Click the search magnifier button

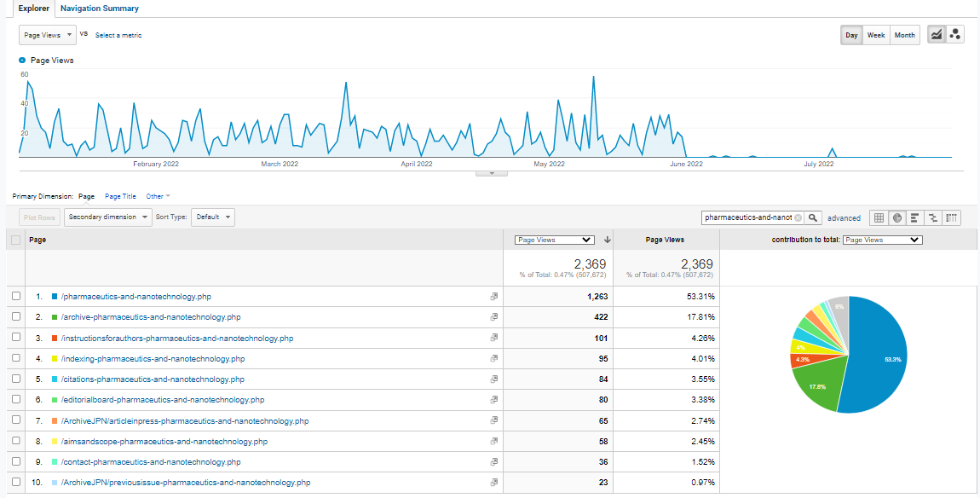point(813,217)
